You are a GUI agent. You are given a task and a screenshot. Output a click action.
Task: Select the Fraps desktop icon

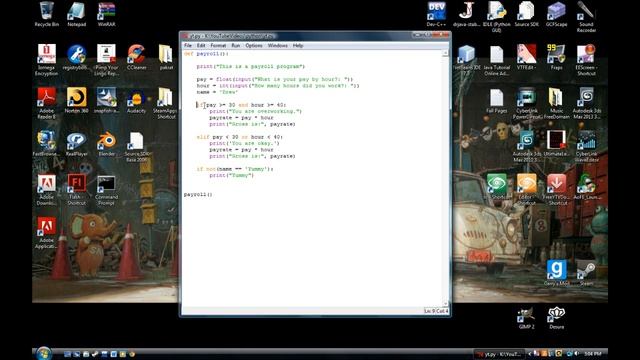click(x=556, y=57)
